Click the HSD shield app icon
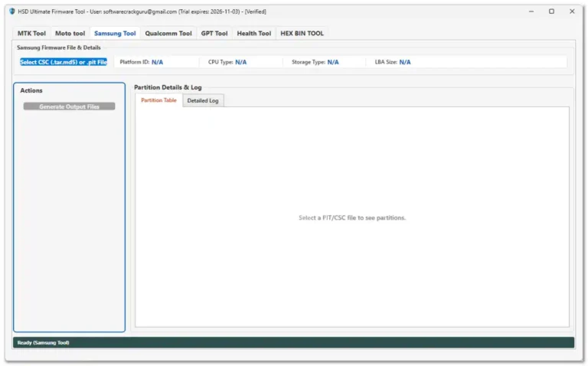The image size is (588, 366). pos(12,11)
